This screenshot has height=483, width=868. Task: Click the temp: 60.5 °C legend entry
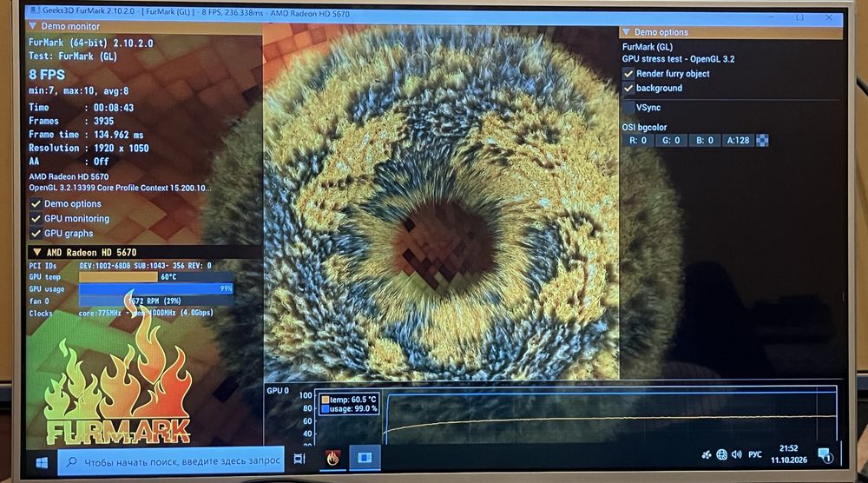tap(349, 400)
